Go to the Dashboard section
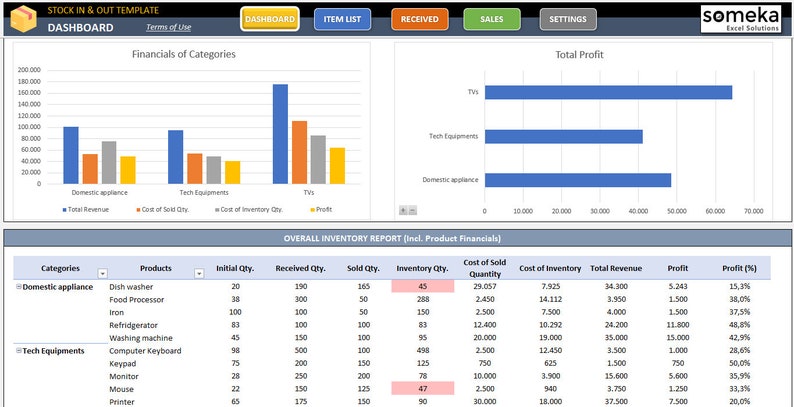The height and width of the screenshot is (407, 794). tap(270, 19)
